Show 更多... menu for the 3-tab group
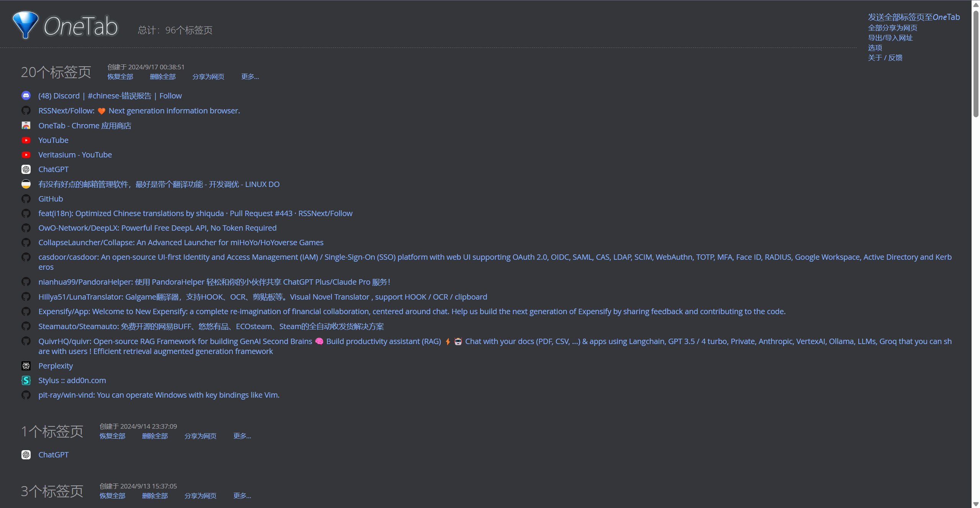Screen dimensions: 980x508 (242, 496)
